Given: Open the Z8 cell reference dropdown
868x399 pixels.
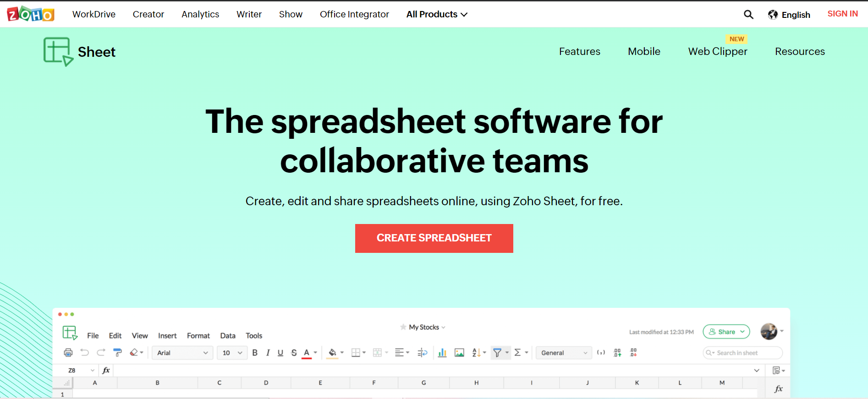Looking at the screenshot, I should (x=92, y=370).
